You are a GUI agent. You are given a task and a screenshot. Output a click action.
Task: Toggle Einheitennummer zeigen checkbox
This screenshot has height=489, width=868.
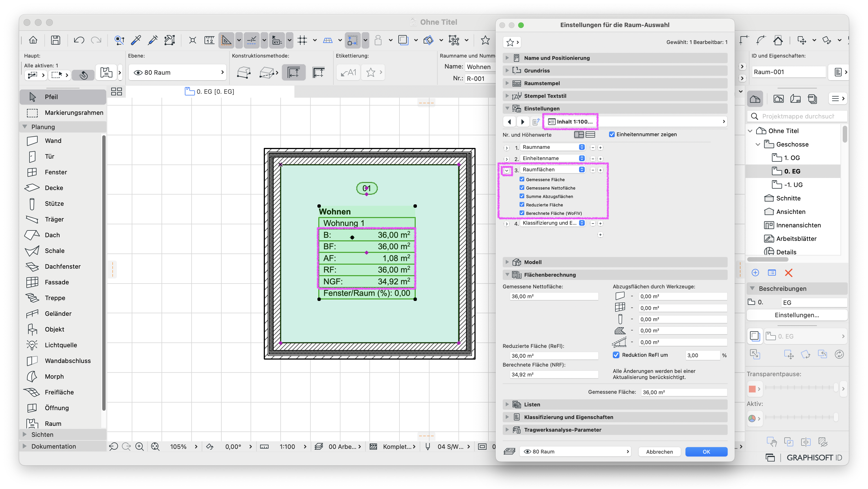click(x=612, y=134)
